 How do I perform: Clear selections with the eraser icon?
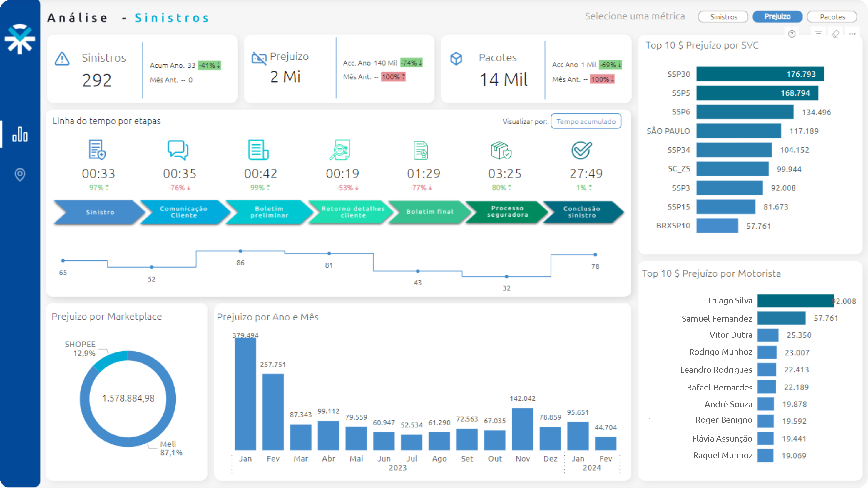[x=835, y=34]
